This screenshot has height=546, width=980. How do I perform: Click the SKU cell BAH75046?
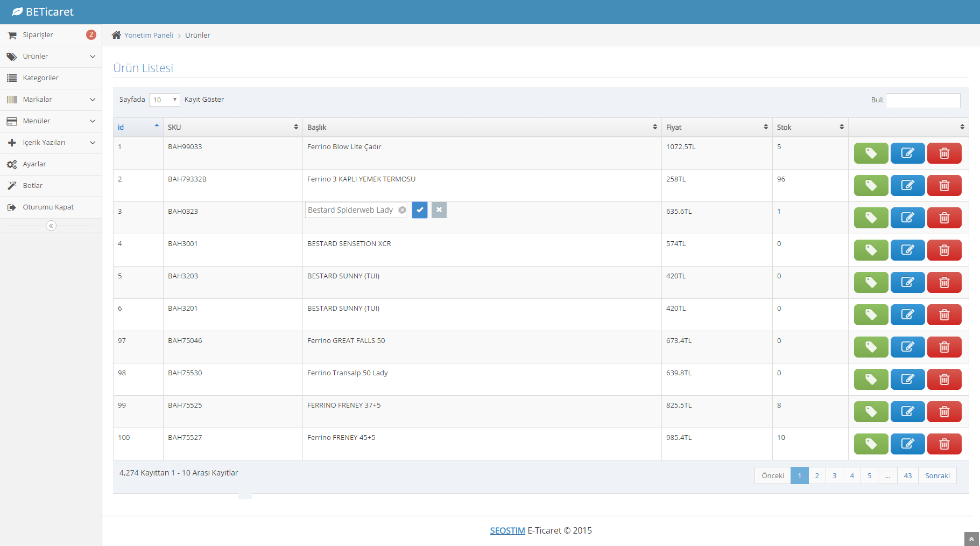pyautogui.click(x=233, y=347)
